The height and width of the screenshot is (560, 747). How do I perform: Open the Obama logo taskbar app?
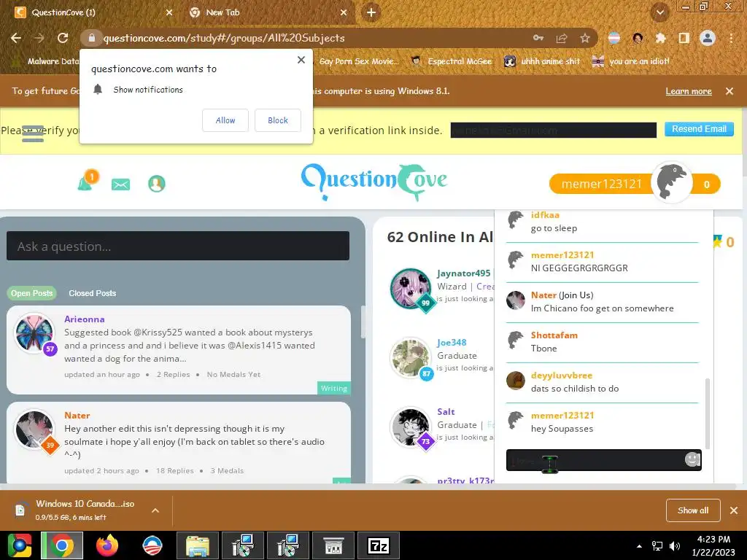[152, 545]
